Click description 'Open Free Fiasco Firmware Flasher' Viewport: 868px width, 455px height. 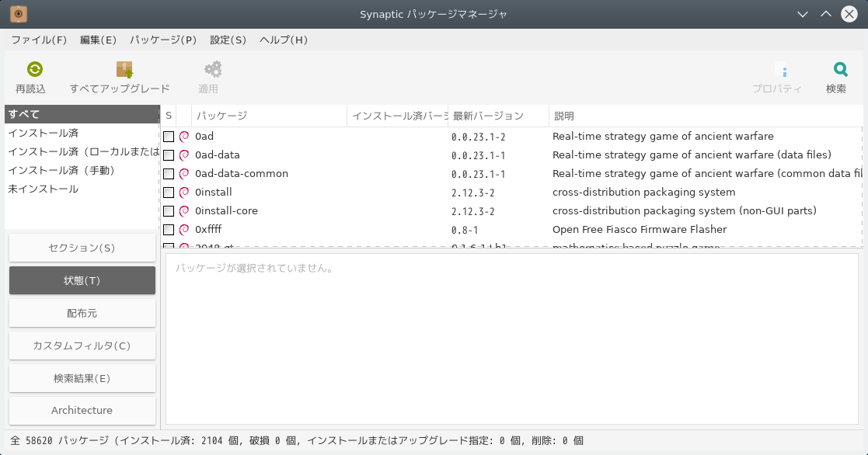coord(640,229)
